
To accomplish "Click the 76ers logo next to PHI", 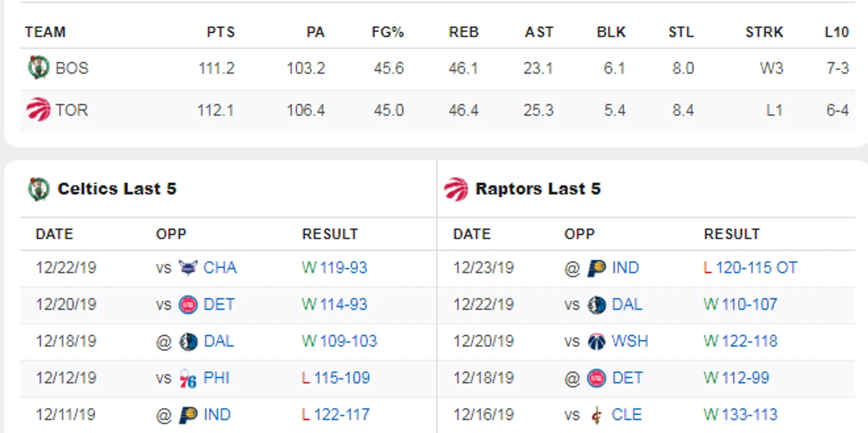I will pyautogui.click(x=188, y=378).
